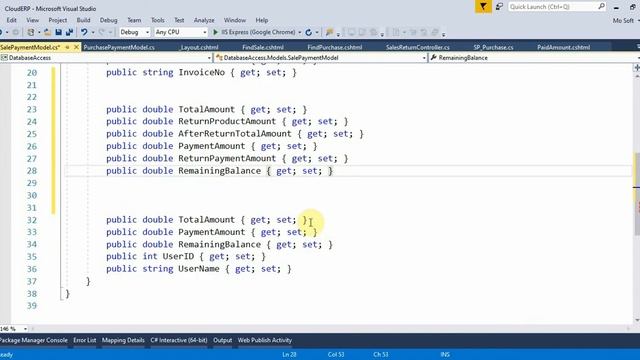Click TotalAmount on line 32
This screenshot has width=640, height=360.
click(207, 220)
